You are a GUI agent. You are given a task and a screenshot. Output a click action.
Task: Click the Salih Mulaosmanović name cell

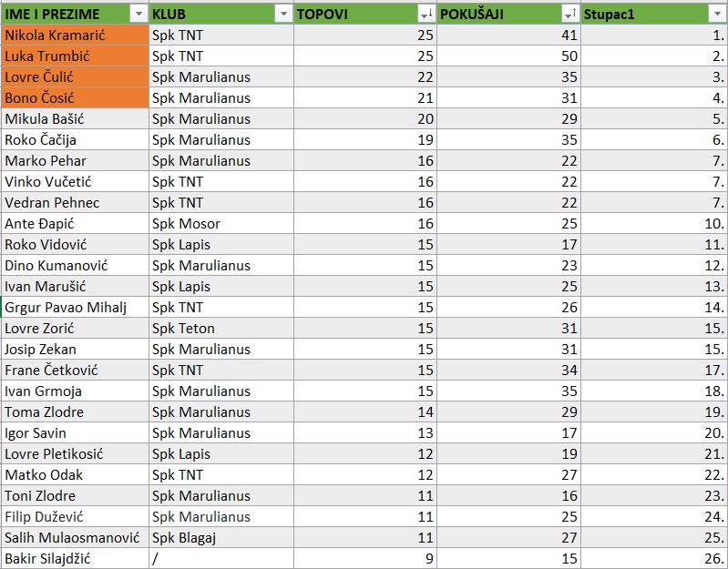point(74,537)
